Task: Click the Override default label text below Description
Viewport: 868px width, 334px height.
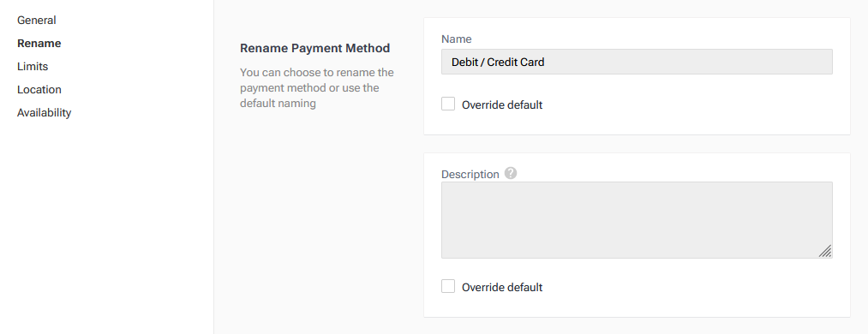Action: (x=502, y=287)
